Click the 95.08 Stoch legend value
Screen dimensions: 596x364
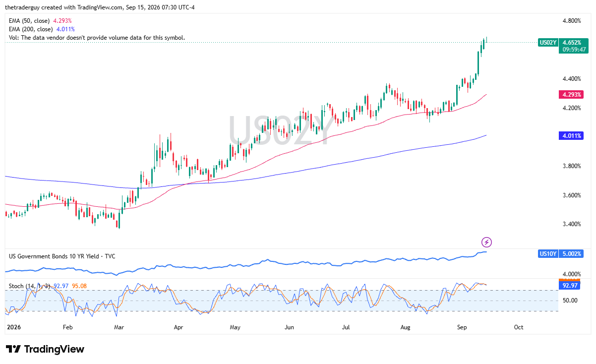pyautogui.click(x=79, y=286)
